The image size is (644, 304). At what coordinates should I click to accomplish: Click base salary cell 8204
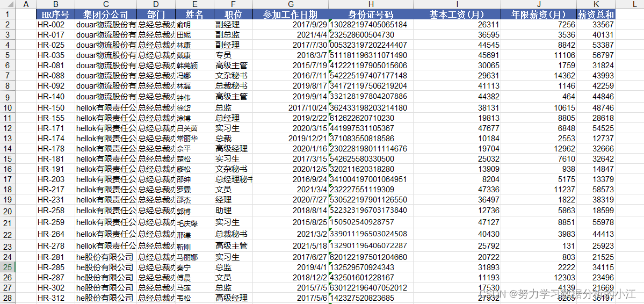(x=457, y=179)
